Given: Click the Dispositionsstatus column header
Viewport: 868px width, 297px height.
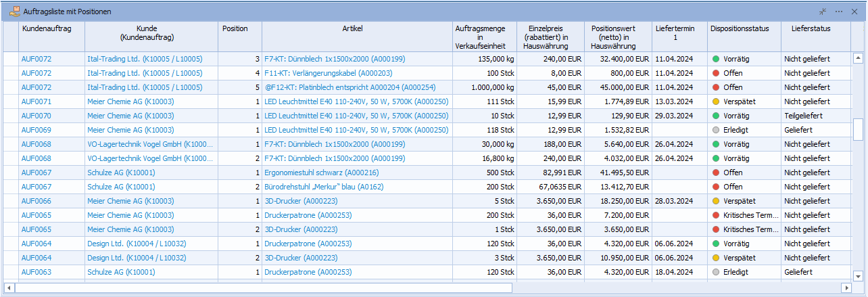Looking at the screenshot, I should (x=740, y=29).
